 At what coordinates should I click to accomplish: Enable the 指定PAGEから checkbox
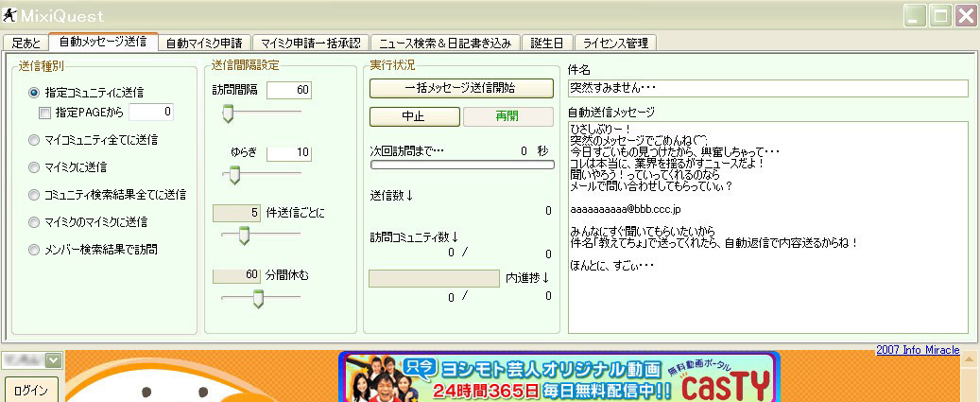44,113
